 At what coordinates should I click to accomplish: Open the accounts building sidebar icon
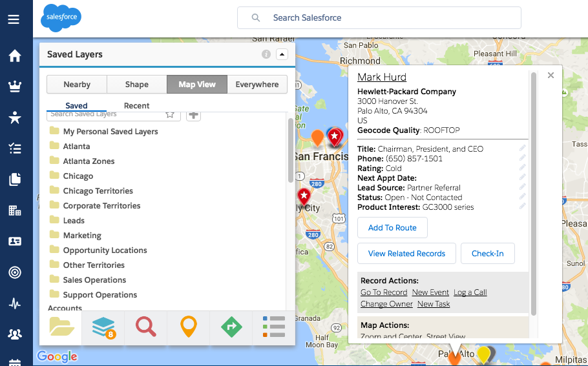pos(15,210)
